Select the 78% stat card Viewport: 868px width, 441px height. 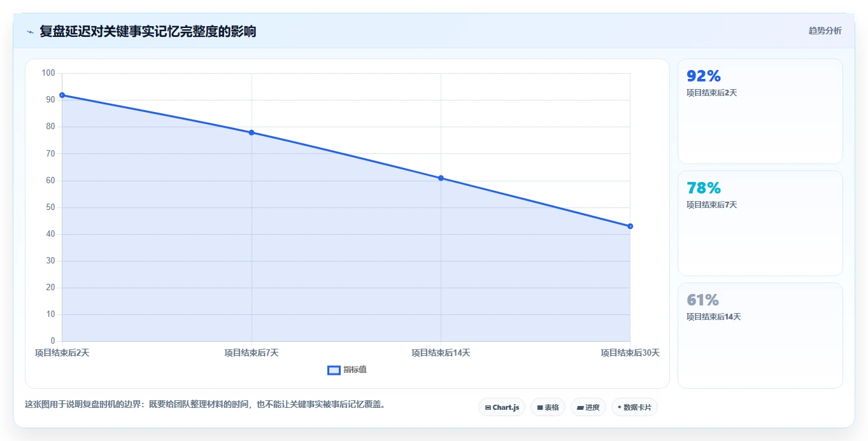point(760,223)
